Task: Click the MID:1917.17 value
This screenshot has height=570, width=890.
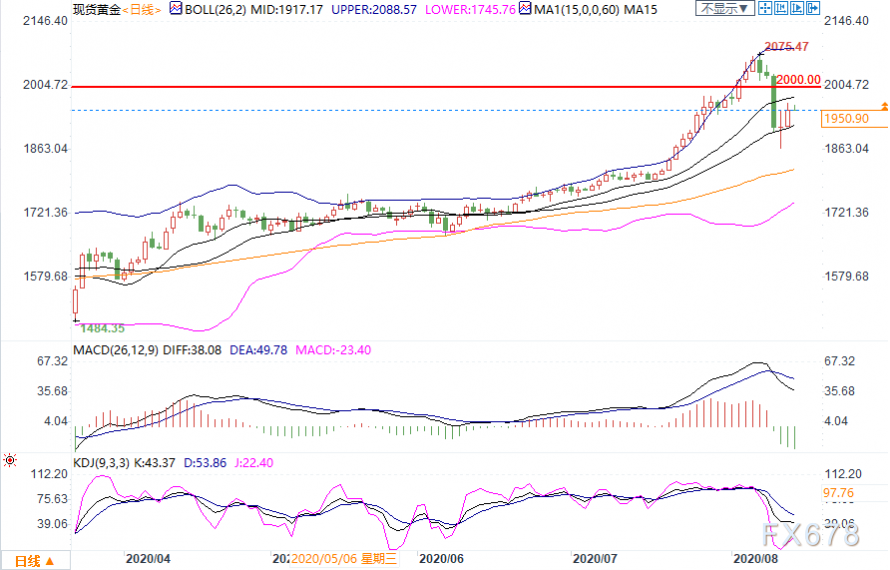Action: (x=287, y=10)
